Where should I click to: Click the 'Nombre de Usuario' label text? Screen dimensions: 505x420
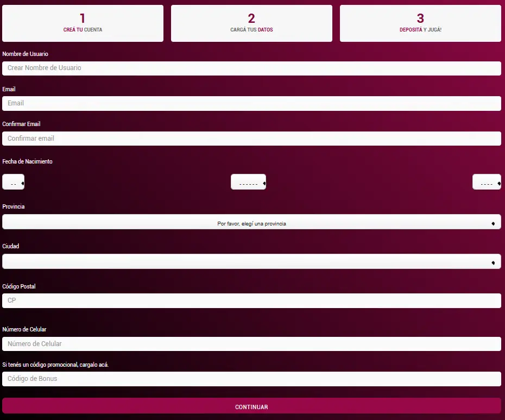pyautogui.click(x=24, y=54)
